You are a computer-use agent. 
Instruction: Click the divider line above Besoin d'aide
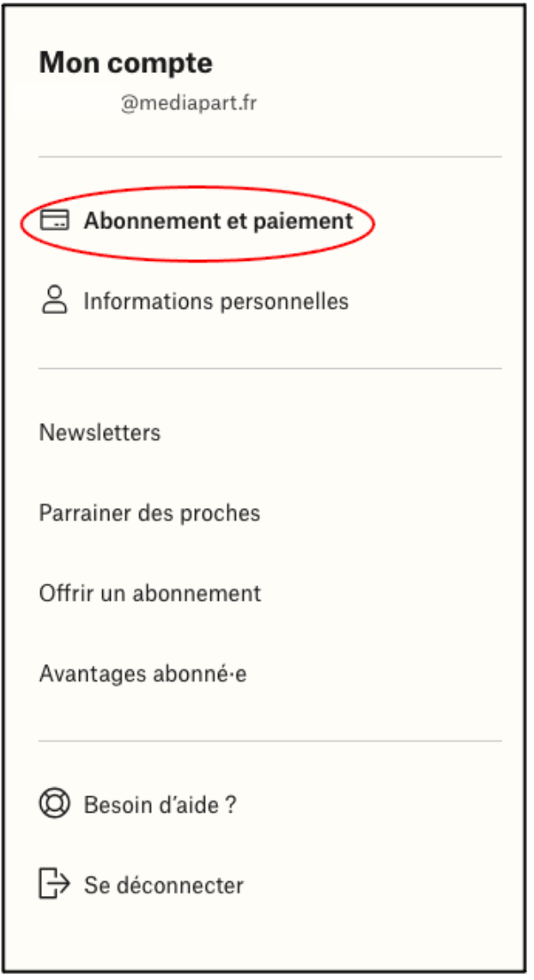pos(270,741)
